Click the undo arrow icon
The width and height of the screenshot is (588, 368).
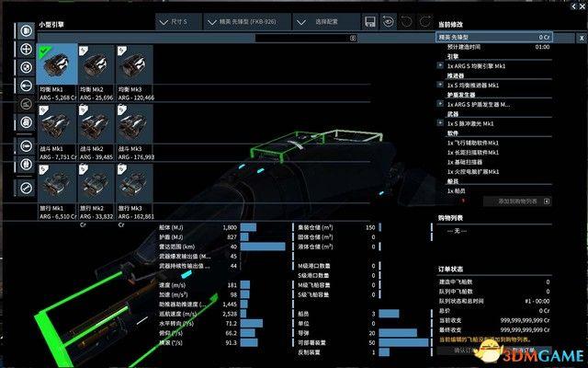(x=406, y=22)
